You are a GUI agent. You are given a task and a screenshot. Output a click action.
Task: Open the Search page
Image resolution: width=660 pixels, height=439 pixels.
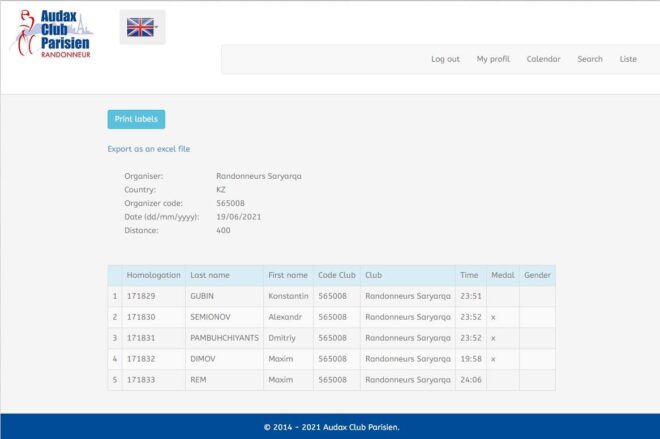coord(590,59)
